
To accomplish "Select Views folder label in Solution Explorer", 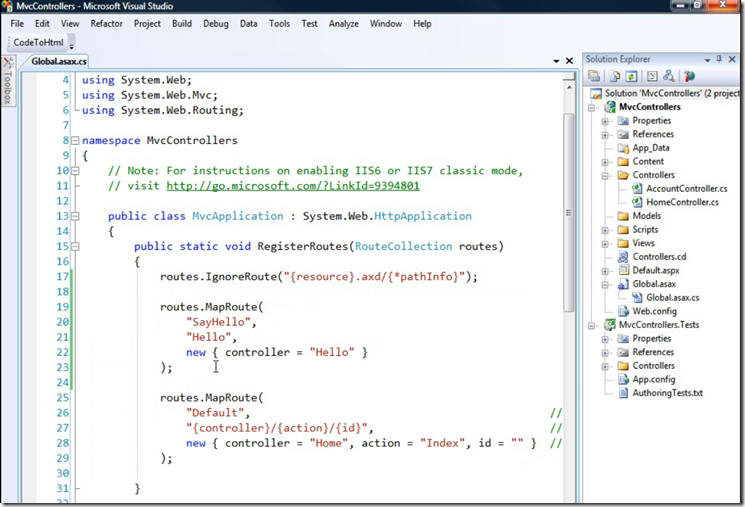I will pos(643,243).
